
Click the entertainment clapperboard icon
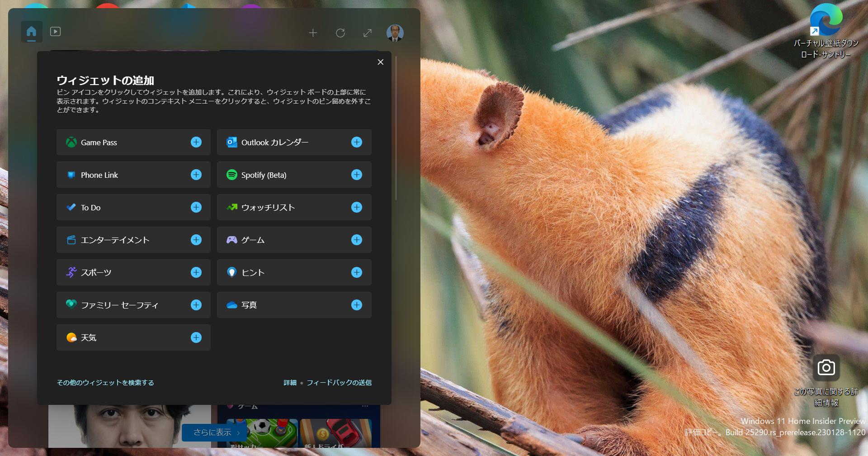[71, 240]
